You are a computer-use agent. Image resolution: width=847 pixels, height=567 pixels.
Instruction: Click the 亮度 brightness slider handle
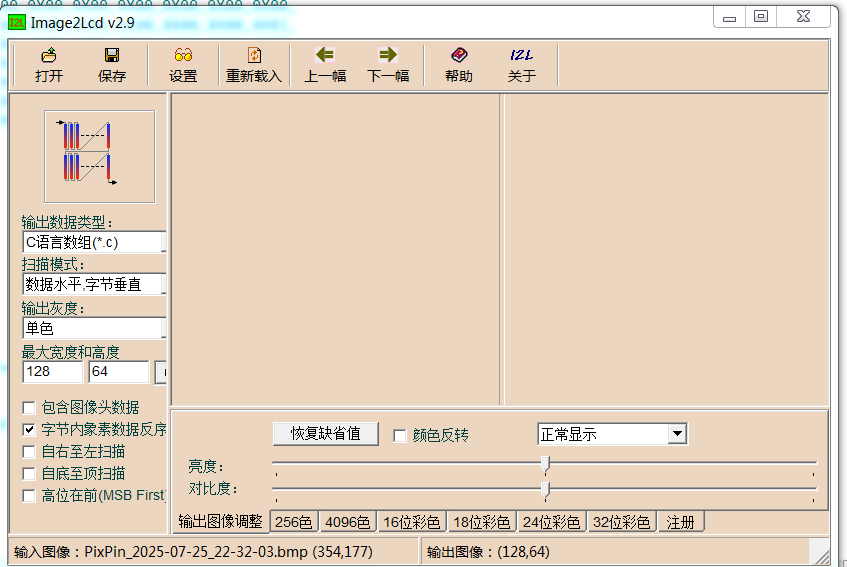click(x=546, y=464)
